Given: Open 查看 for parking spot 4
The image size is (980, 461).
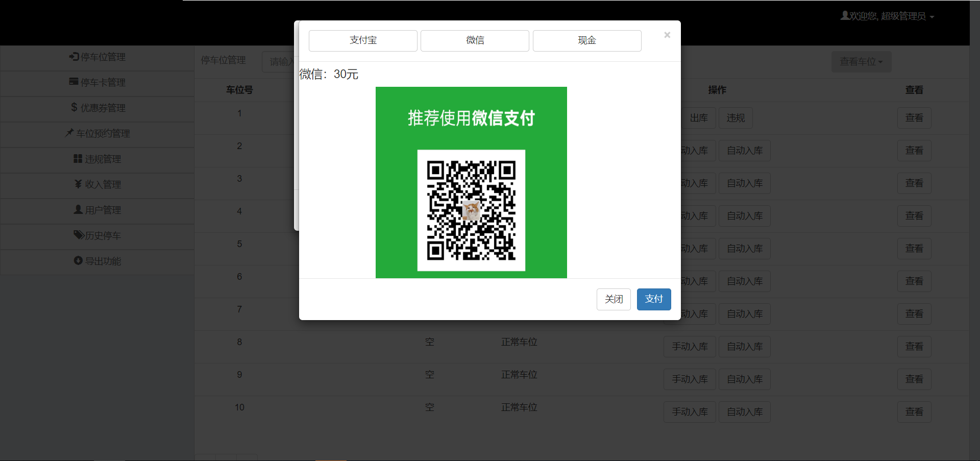Looking at the screenshot, I should [x=914, y=216].
